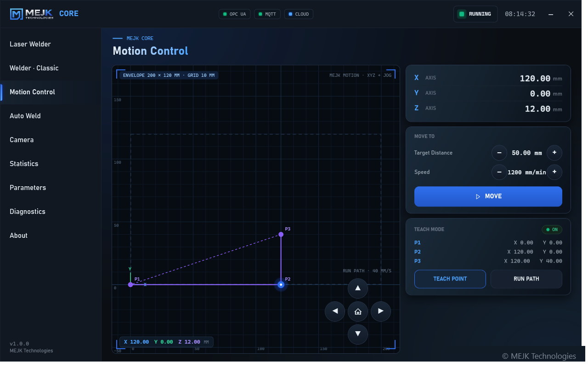Click the OPC UA connection indicator

(235, 14)
